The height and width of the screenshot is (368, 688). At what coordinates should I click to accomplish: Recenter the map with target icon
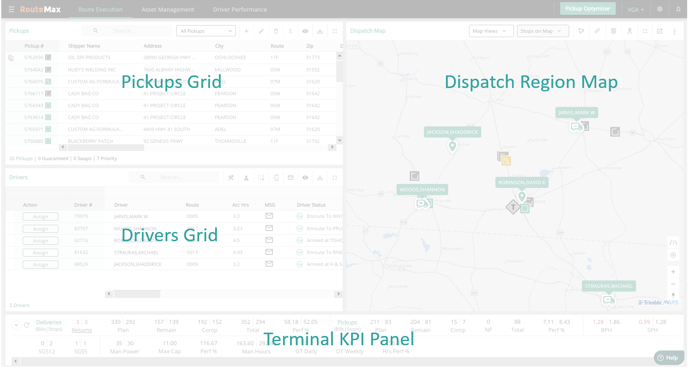(673, 255)
